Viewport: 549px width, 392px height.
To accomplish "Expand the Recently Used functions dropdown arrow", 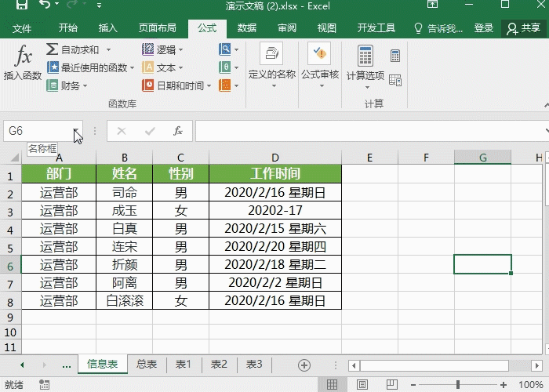I will coord(132,67).
